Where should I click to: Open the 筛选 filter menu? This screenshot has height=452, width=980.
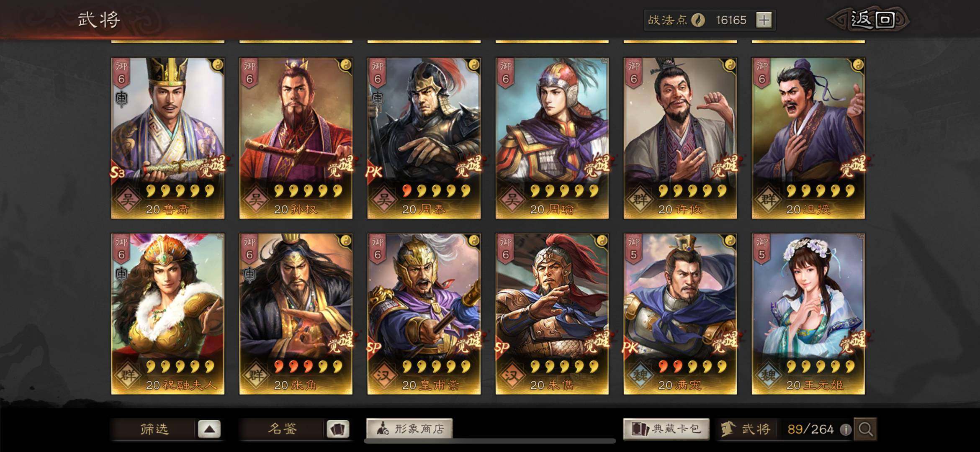click(x=154, y=429)
